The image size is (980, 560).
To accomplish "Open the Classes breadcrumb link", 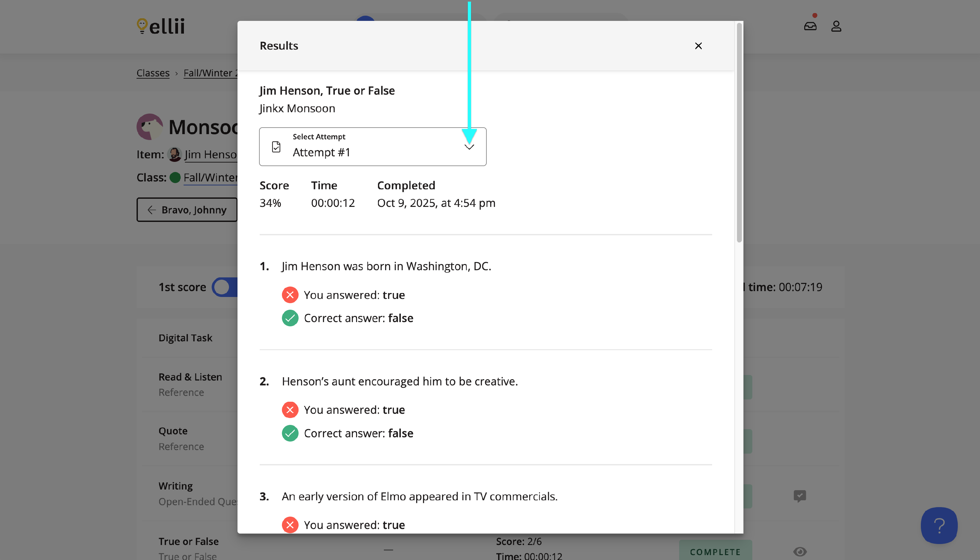I will [x=153, y=73].
